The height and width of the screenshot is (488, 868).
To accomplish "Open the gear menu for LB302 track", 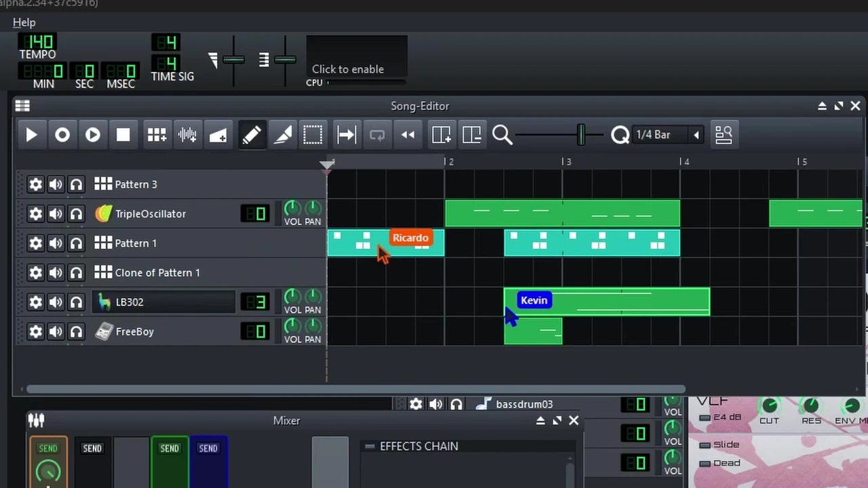I will [35, 302].
